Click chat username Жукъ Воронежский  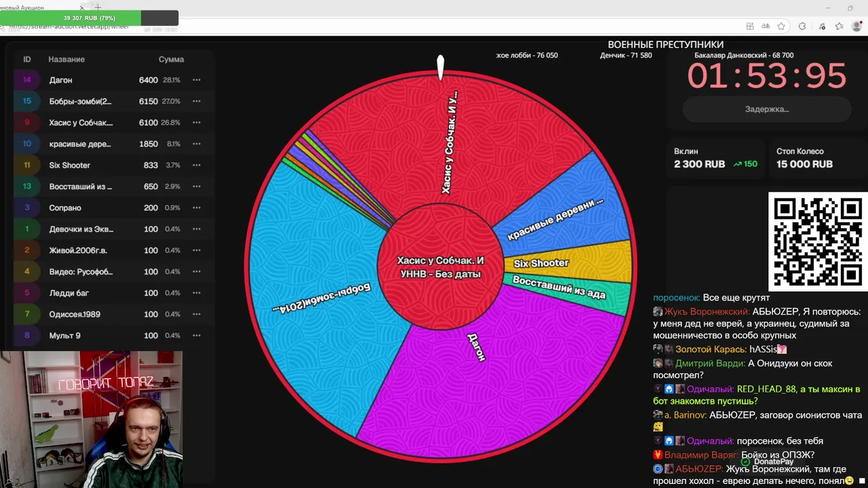707,312
